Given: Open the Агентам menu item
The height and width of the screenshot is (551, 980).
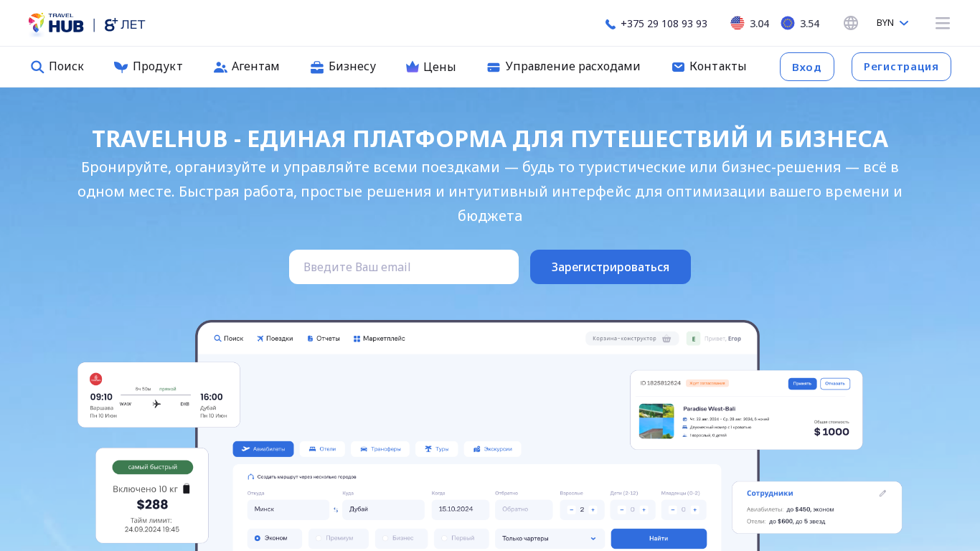Looking at the screenshot, I should (x=247, y=67).
